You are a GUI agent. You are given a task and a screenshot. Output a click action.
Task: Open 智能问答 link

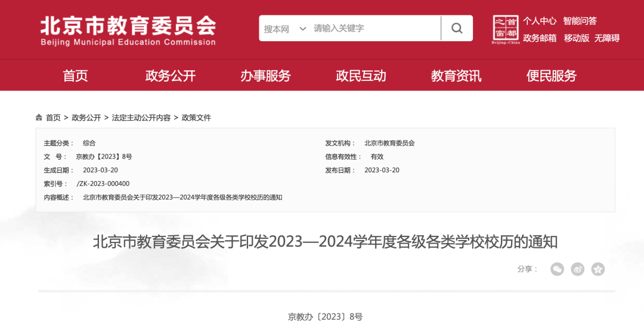pos(580,20)
